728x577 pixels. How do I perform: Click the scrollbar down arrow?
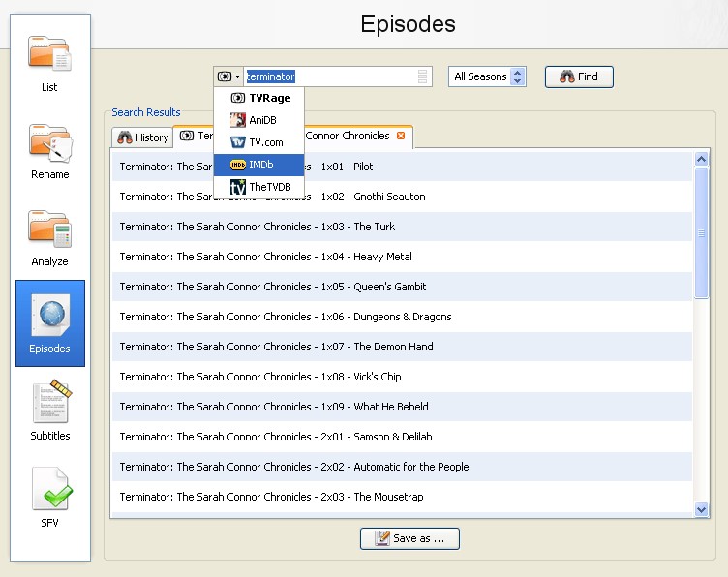pyautogui.click(x=701, y=509)
